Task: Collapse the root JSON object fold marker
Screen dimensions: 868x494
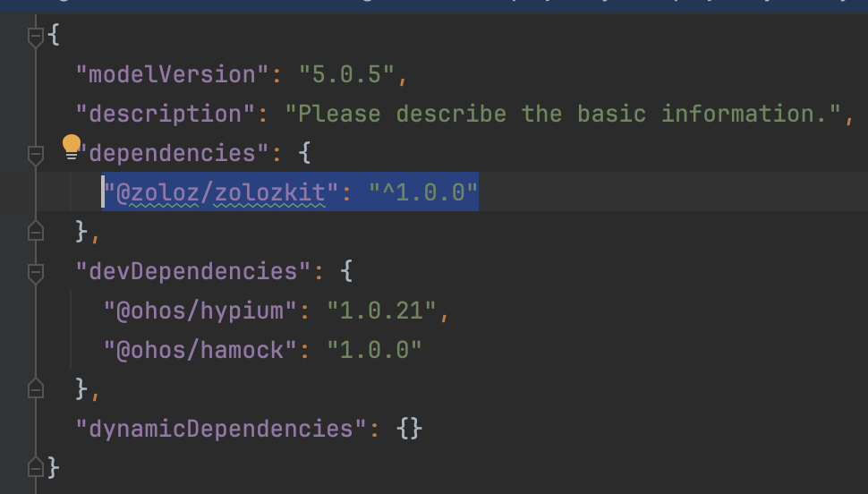Action: (36, 37)
